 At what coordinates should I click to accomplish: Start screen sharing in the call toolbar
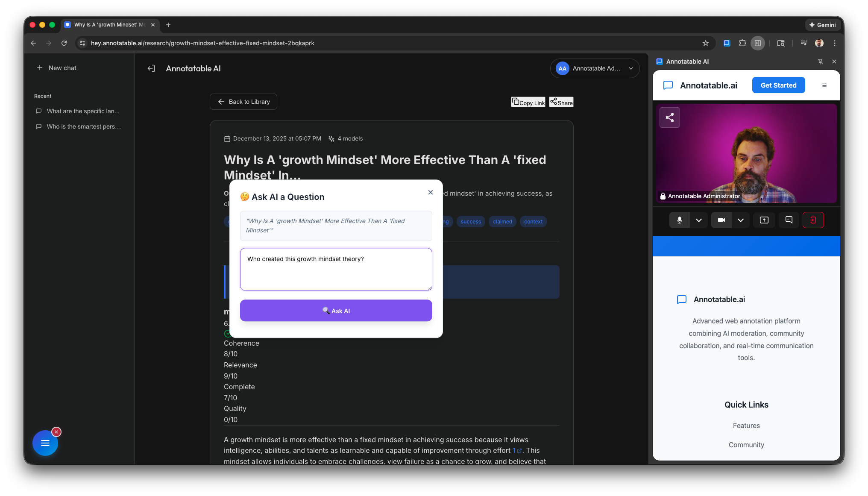point(764,220)
